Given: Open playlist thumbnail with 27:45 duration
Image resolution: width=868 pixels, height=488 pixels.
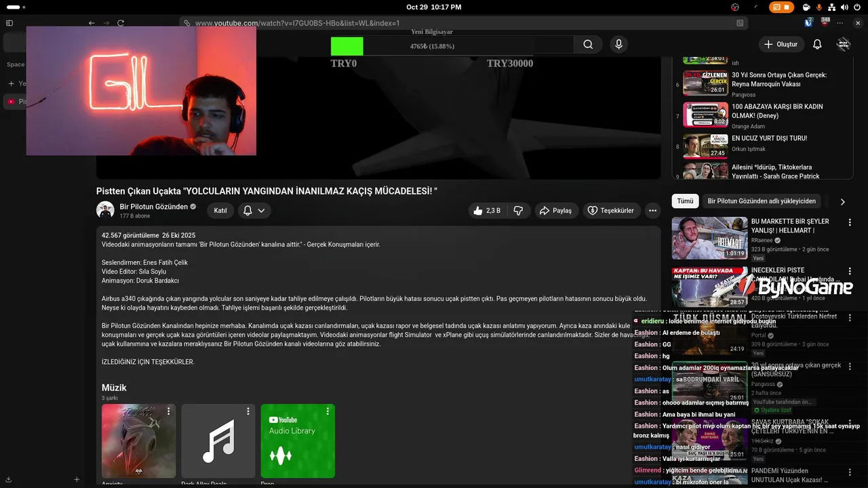Looking at the screenshot, I should coord(705,146).
